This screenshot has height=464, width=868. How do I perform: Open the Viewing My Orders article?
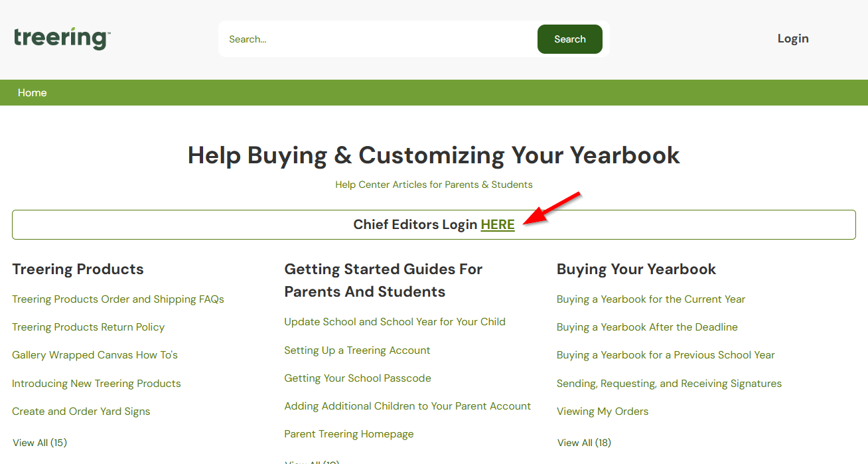603,412
